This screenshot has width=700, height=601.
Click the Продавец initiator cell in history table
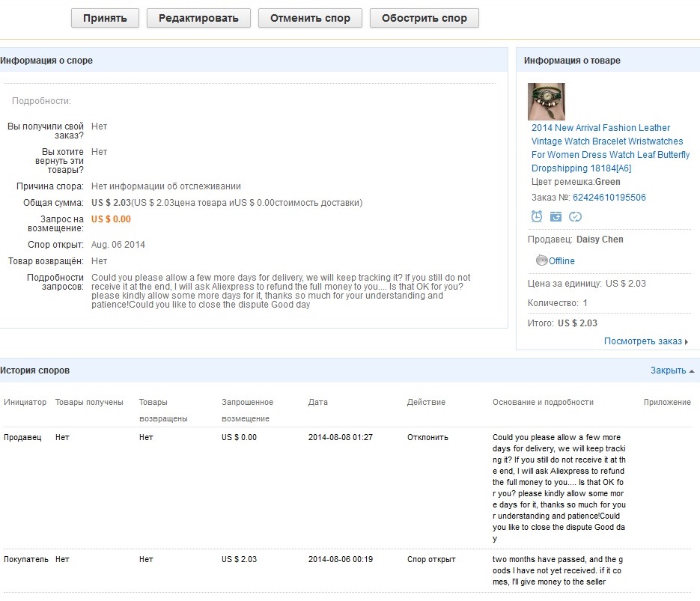(22, 437)
